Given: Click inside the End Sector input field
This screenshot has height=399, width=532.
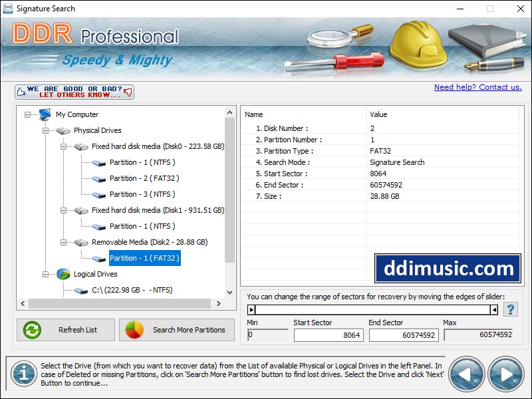Looking at the screenshot, I should [x=405, y=335].
